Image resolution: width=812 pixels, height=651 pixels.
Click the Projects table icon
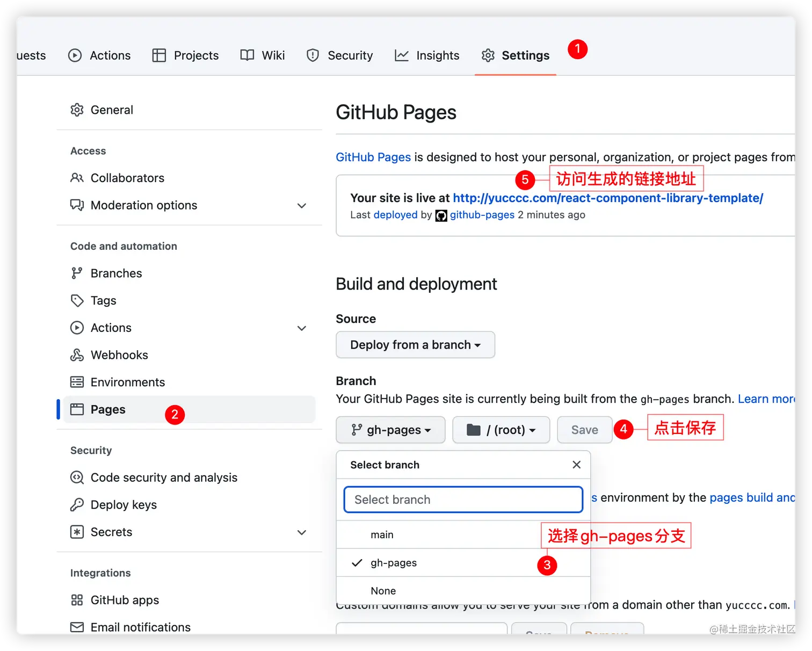point(159,55)
